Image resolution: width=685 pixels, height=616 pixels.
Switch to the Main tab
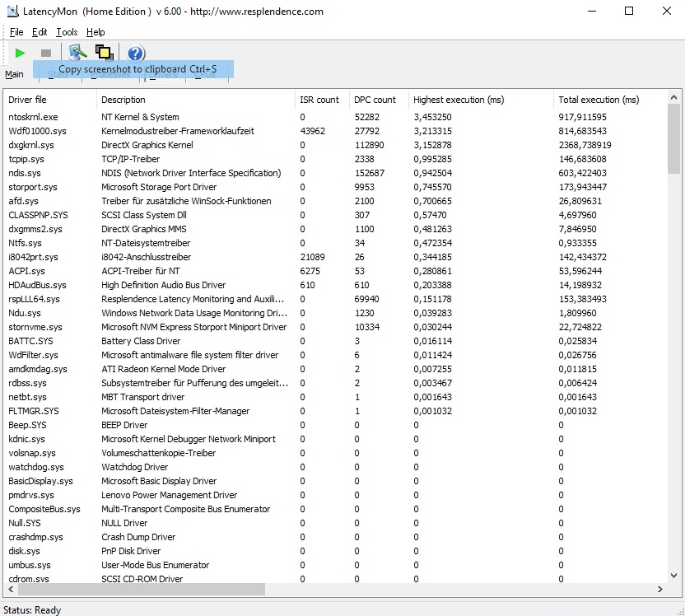click(x=14, y=74)
